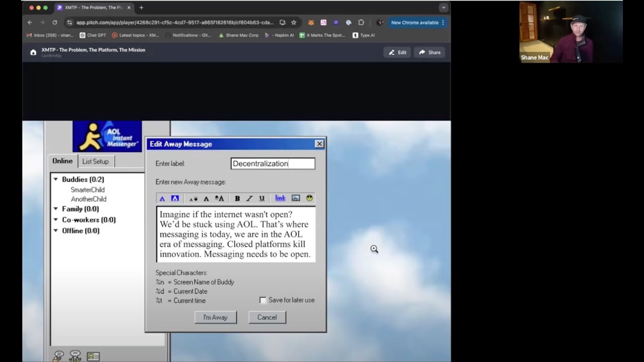This screenshot has width=644, height=362.
Task: Expand the Family group
Action: [56, 209]
